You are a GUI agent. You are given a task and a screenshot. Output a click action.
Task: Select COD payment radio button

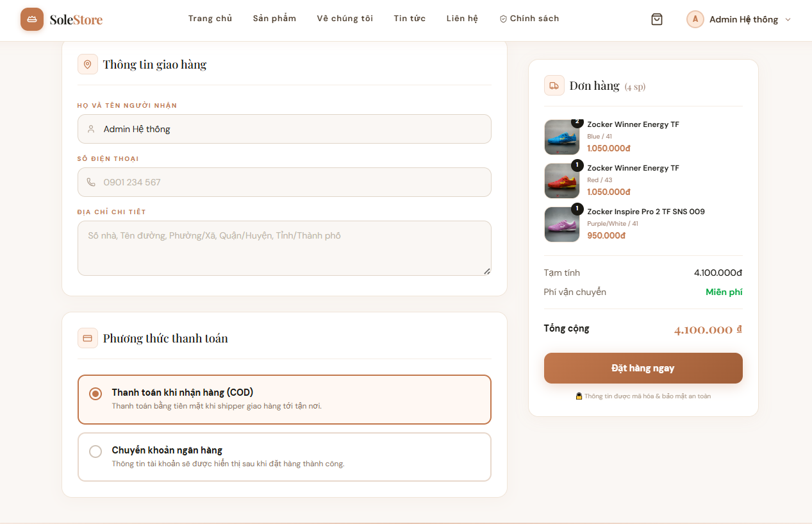[x=95, y=393]
